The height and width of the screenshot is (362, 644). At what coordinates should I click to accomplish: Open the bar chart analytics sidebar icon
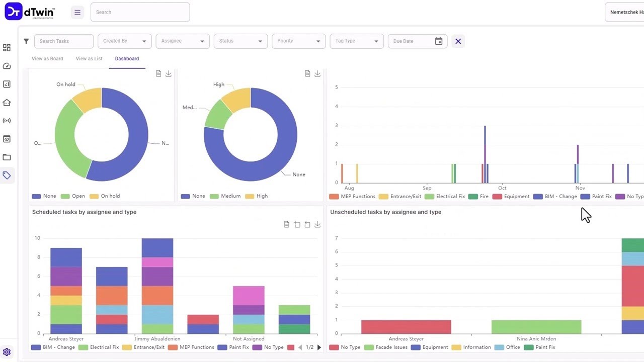(7, 84)
